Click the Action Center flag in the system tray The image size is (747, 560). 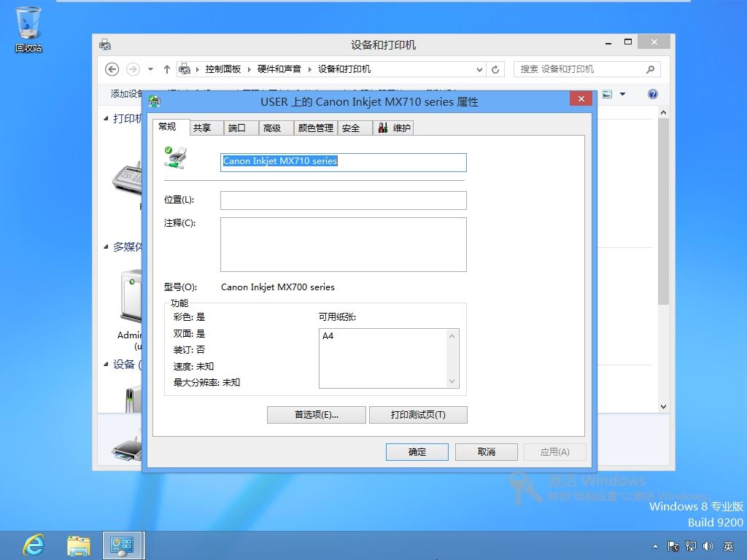[x=673, y=546]
